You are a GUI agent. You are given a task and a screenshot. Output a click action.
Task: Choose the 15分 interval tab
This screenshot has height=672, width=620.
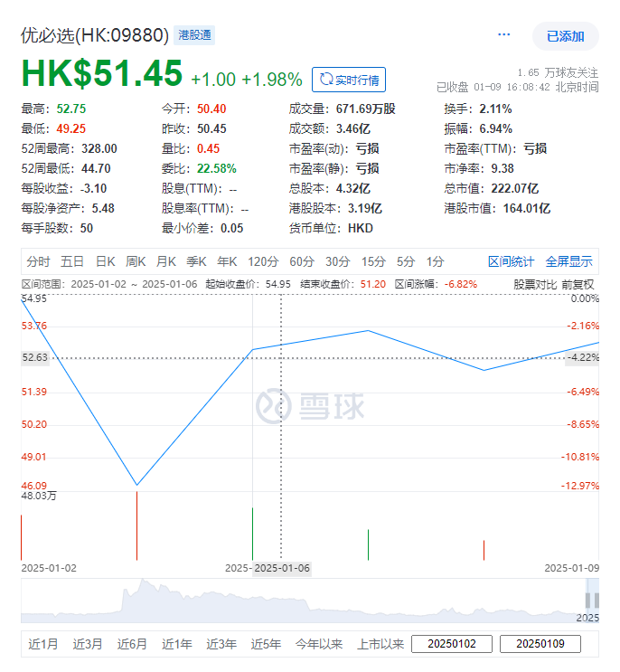coord(373,261)
